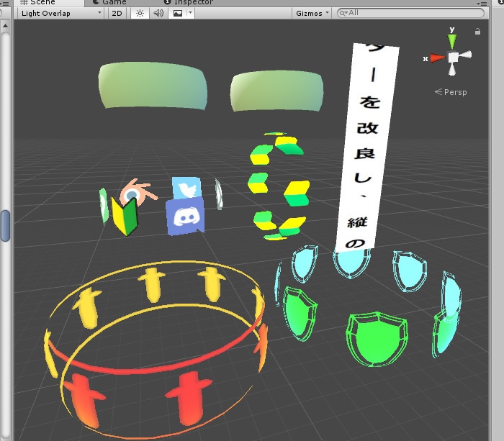Select the Twitter bird icon object
504x441 pixels.
(187, 188)
